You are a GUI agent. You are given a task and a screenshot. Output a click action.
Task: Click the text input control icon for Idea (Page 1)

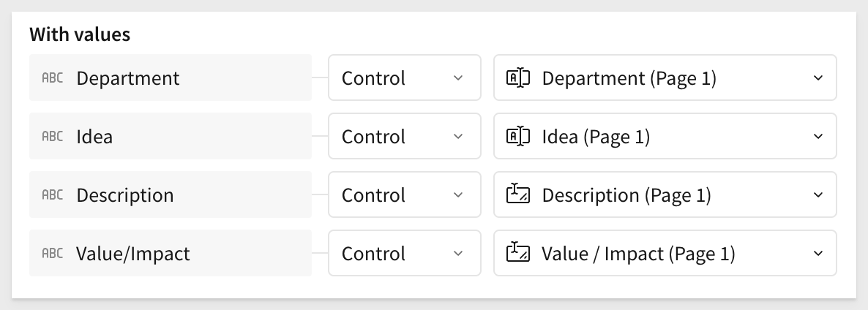click(x=518, y=137)
